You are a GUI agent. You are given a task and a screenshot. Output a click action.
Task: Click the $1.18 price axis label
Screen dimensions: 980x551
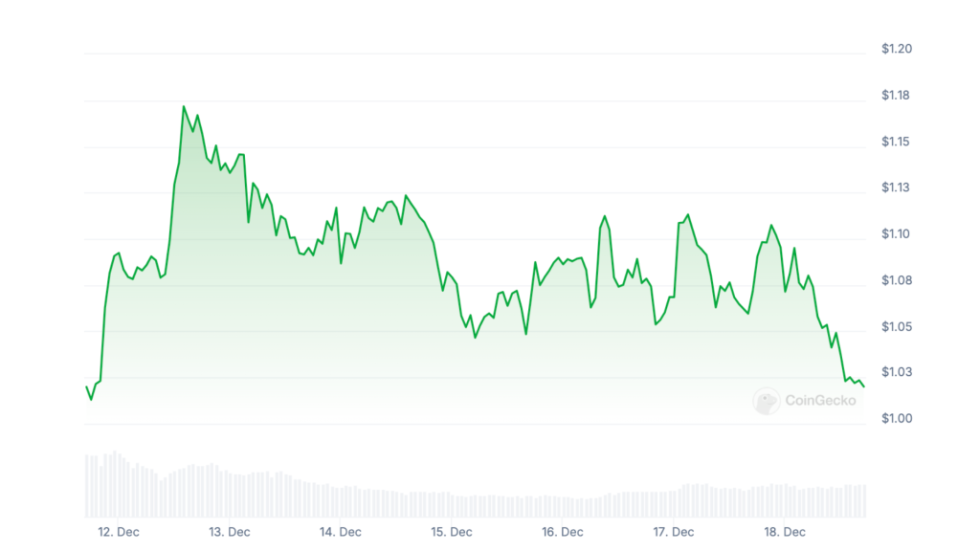(895, 95)
